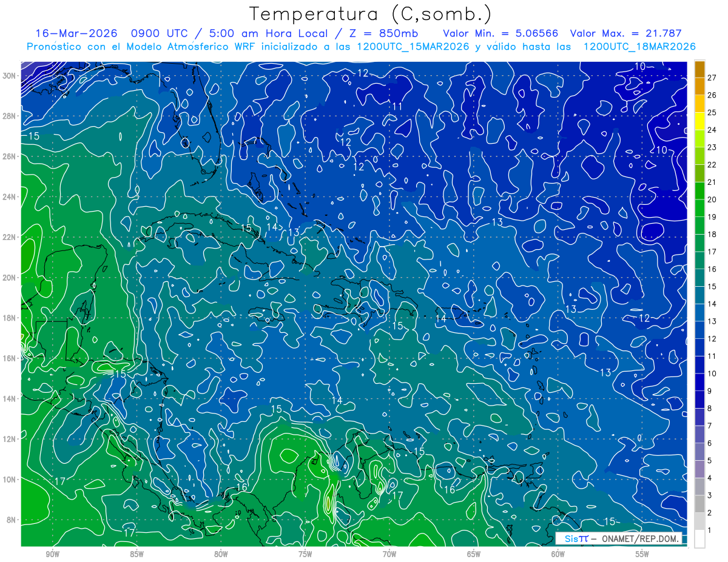Select the '16-Mar-2026' date text

(76, 34)
